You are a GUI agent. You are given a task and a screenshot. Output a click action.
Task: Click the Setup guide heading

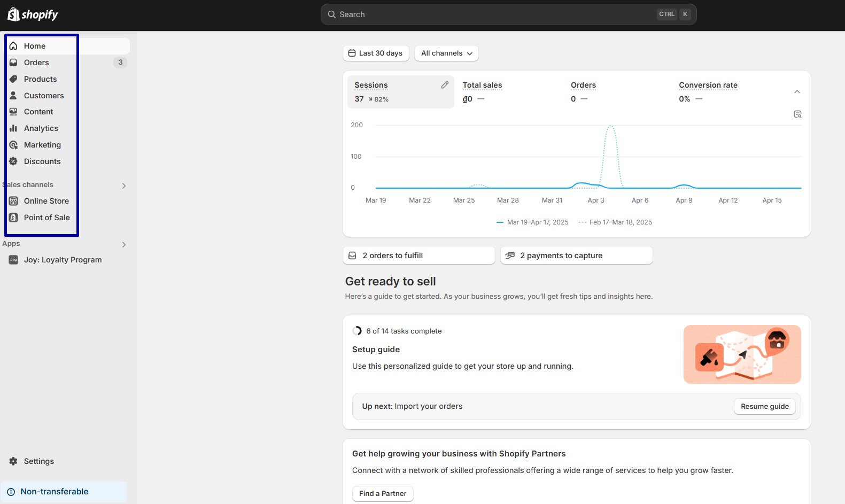(376, 350)
